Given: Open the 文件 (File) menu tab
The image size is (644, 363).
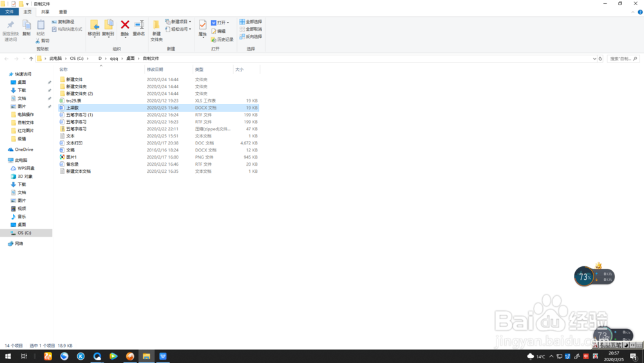Looking at the screenshot, I should tap(9, 12).
